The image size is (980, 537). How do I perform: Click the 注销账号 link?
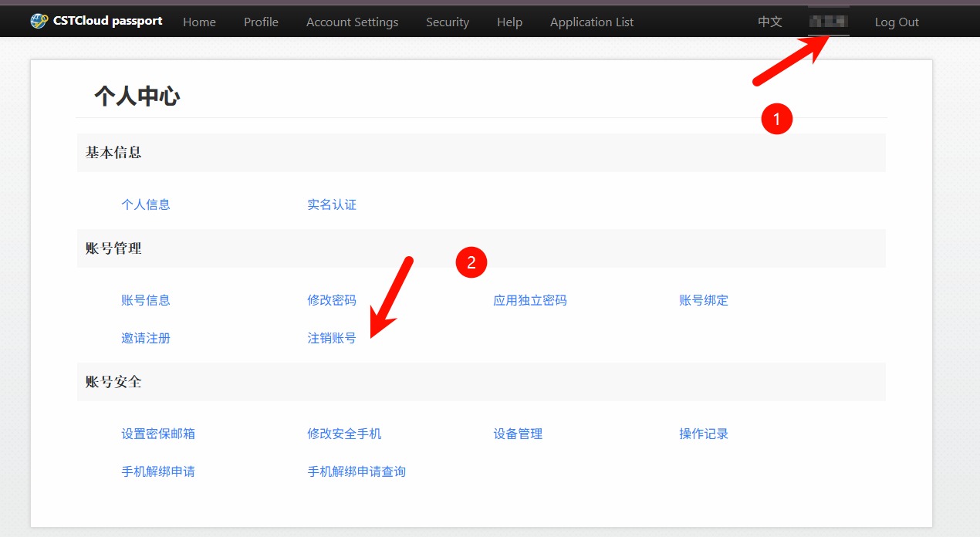point(332,338)
